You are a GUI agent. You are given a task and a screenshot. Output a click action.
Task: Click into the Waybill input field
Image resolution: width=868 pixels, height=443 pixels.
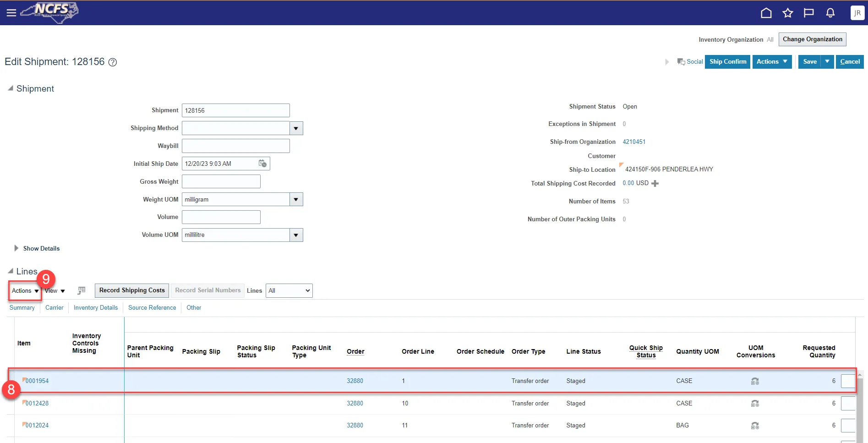[x=235, y=146]
